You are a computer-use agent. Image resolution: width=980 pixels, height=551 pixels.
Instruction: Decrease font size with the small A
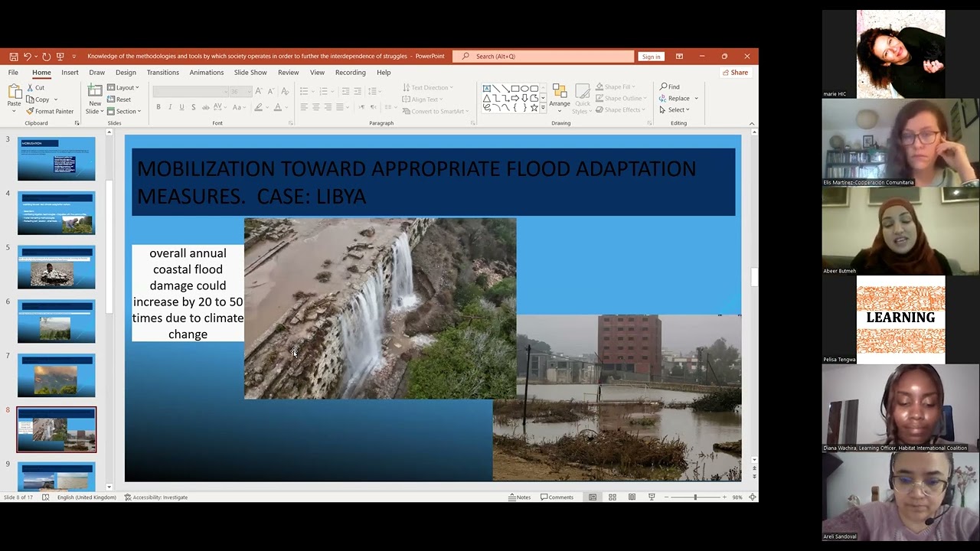(270, 92)
